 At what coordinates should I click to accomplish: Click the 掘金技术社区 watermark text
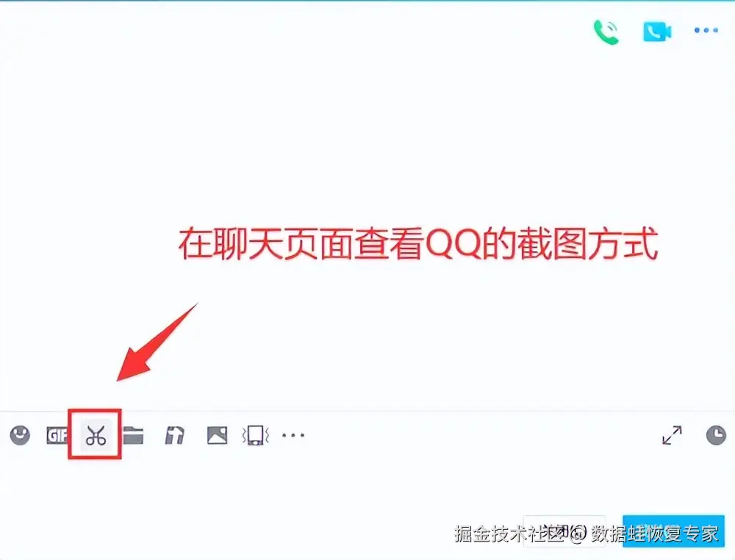509,534
